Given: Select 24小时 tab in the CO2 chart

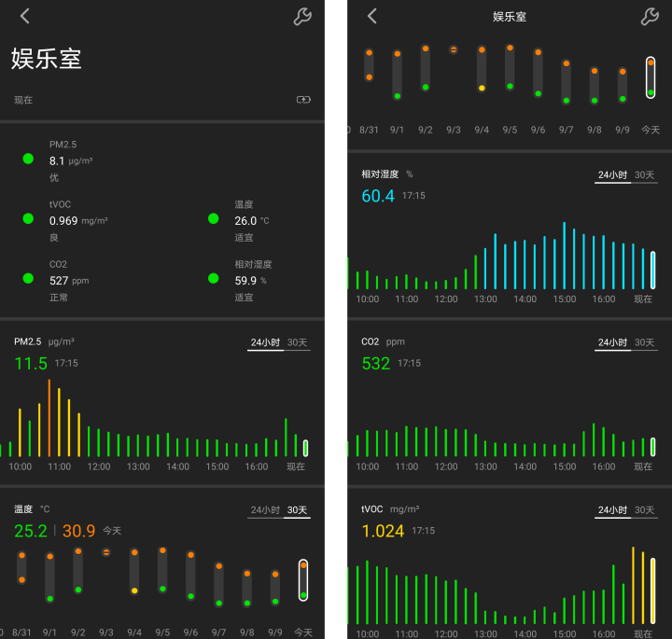Looking at the screenshot, I should point(612,342).
